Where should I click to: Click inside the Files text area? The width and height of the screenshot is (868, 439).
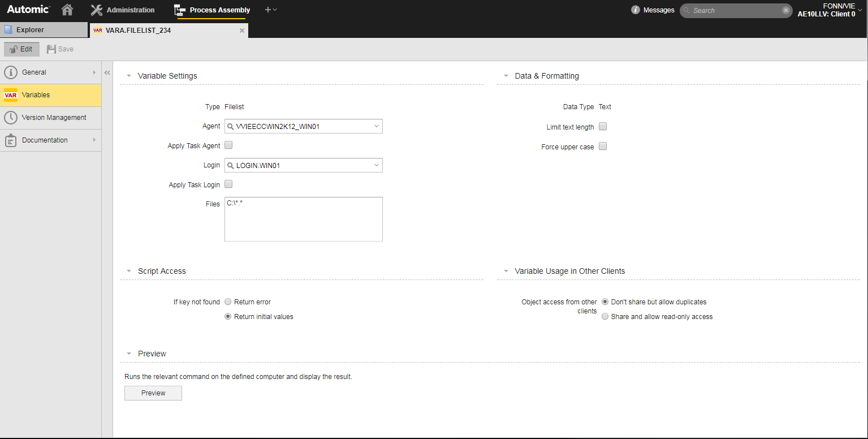pyautogui.click(x=304, y=219)
